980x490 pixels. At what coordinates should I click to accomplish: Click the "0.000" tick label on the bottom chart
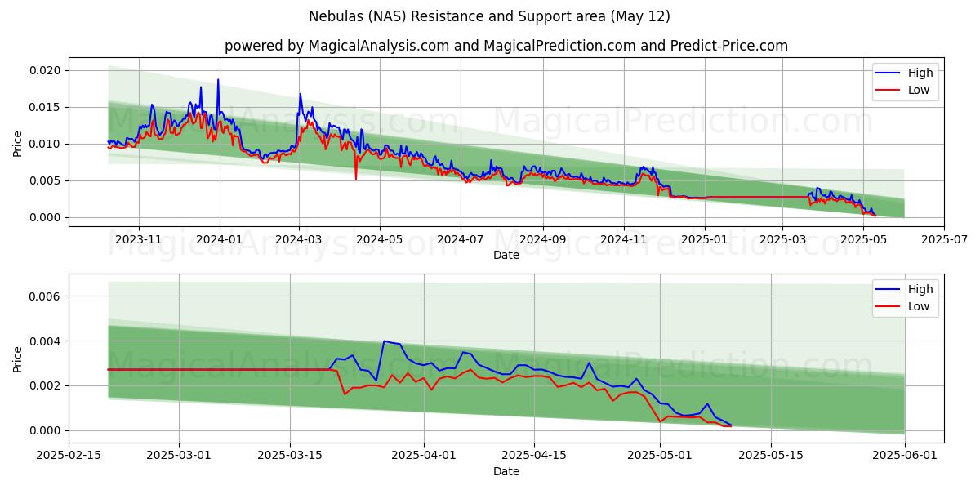tap(46, 430)
